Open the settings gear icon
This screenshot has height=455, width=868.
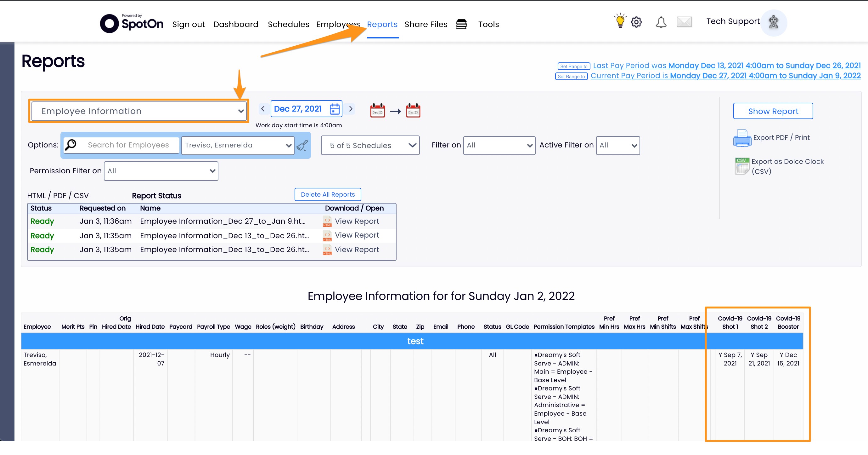636,22
